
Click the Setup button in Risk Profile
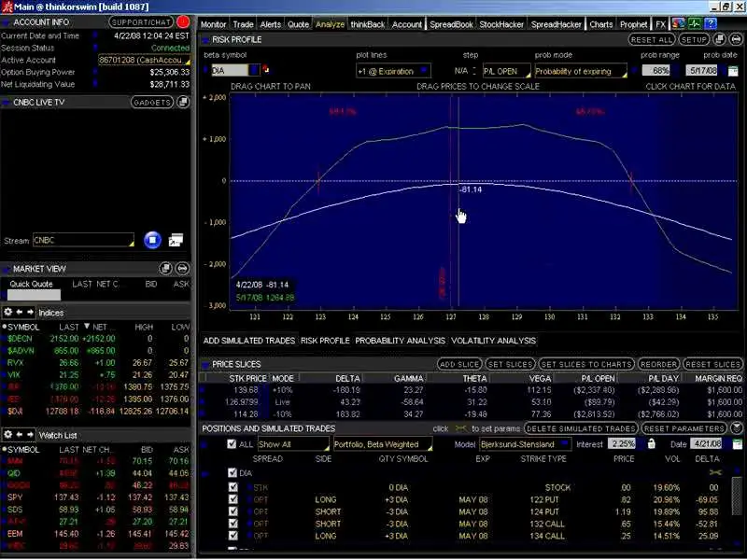tap(694, 39)
